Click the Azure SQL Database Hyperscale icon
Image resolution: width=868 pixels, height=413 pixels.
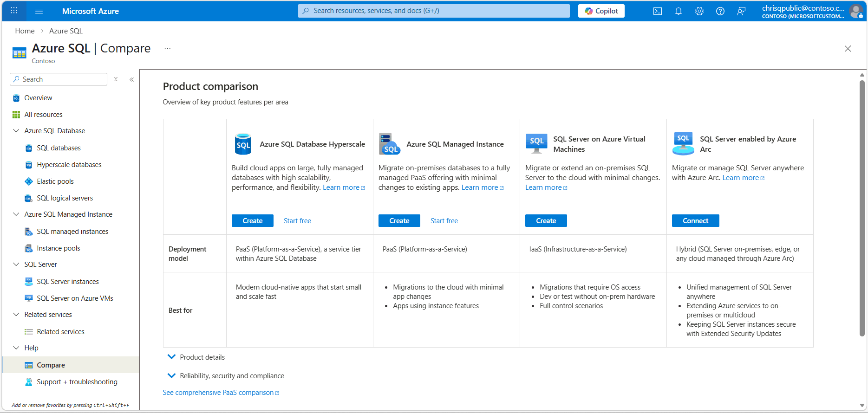coord(243,144)
